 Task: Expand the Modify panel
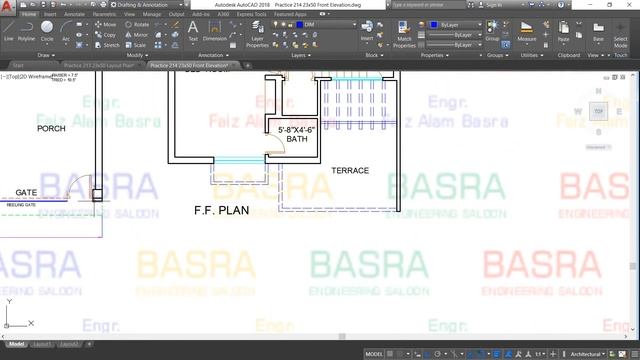137,55
